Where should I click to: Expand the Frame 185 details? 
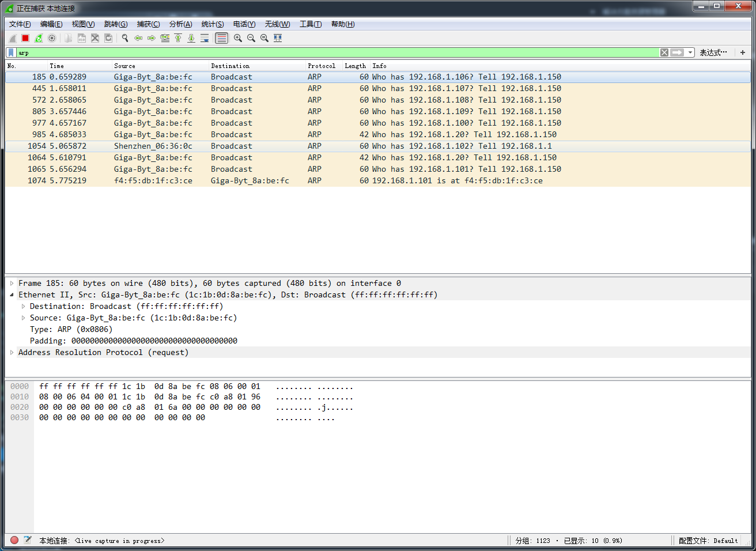(12, 283)
